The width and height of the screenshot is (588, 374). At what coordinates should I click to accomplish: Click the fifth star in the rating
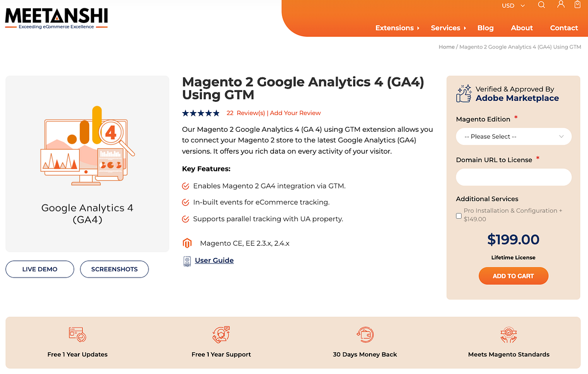pyautogui.click(x=217, y=113)
